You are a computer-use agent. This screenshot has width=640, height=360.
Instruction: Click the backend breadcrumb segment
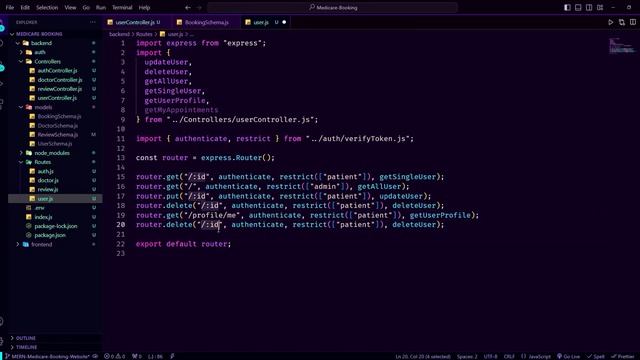point(119,34)
